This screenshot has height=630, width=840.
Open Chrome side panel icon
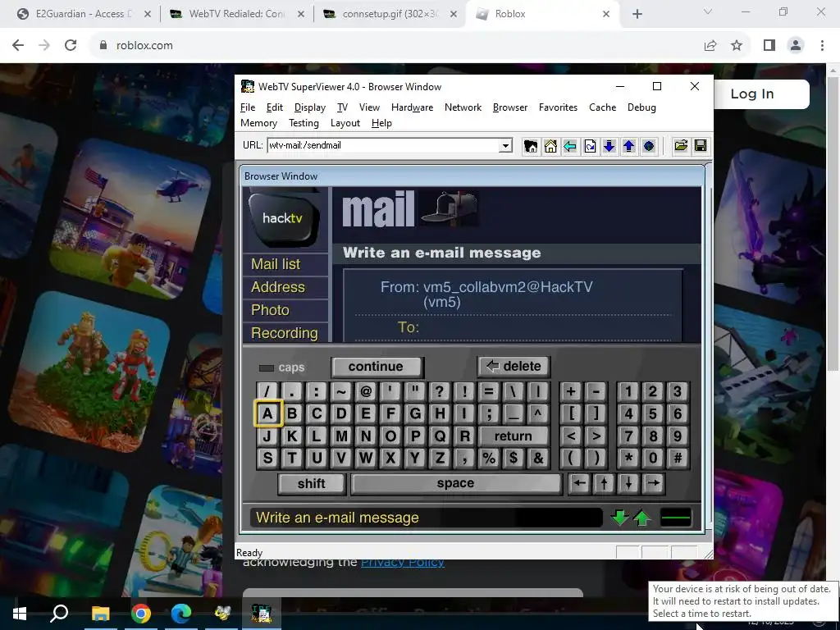click(x=769, y=45)
